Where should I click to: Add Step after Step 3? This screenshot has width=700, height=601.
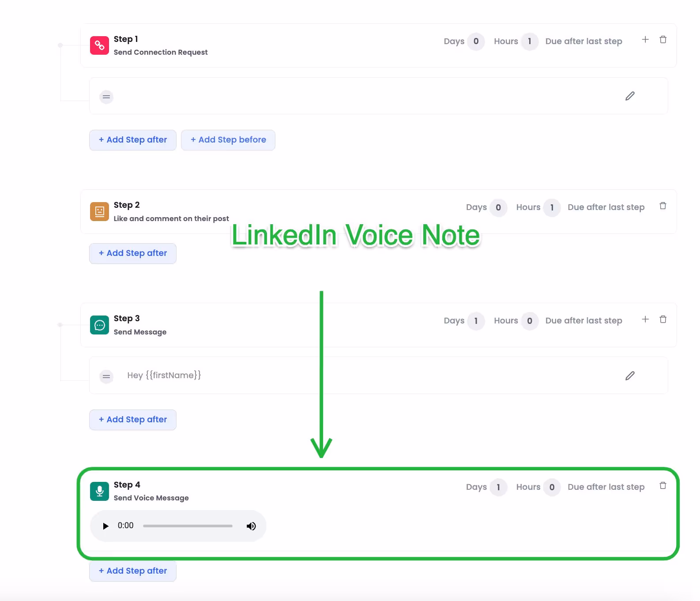pyautogui.click(x=133, y=420)
